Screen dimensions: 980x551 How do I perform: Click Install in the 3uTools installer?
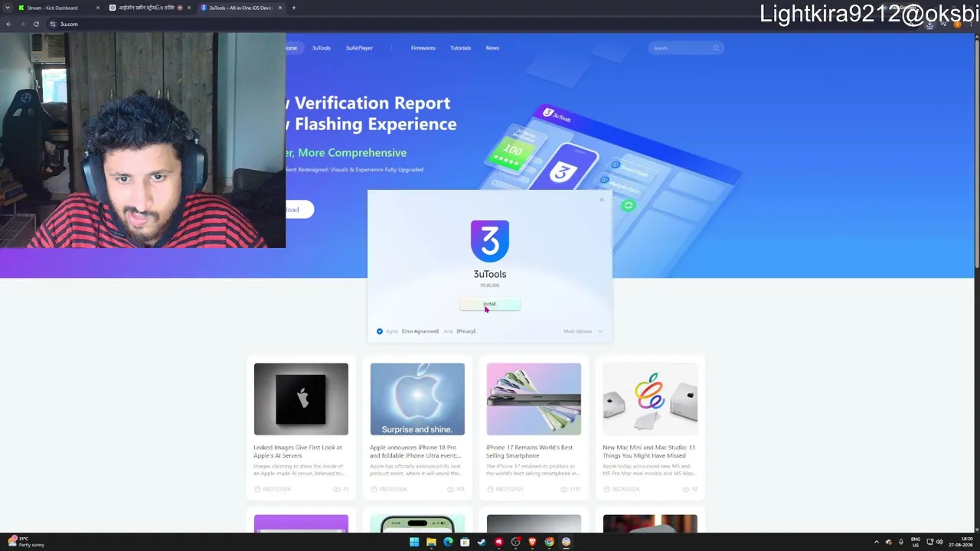point(490,305)
